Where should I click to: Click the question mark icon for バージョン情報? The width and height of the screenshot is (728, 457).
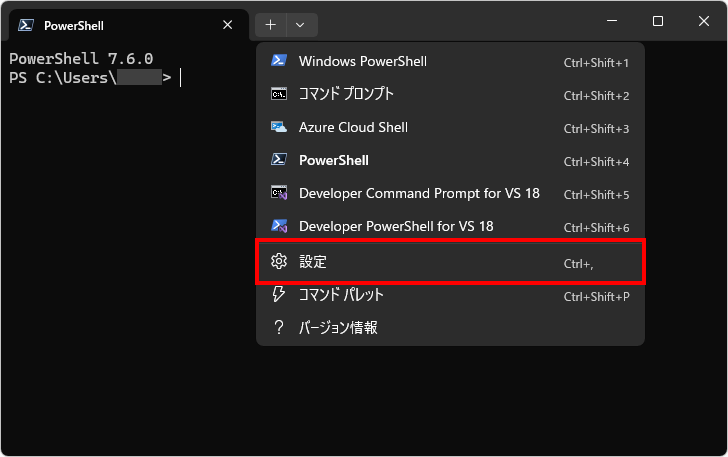tap(279, 327)
